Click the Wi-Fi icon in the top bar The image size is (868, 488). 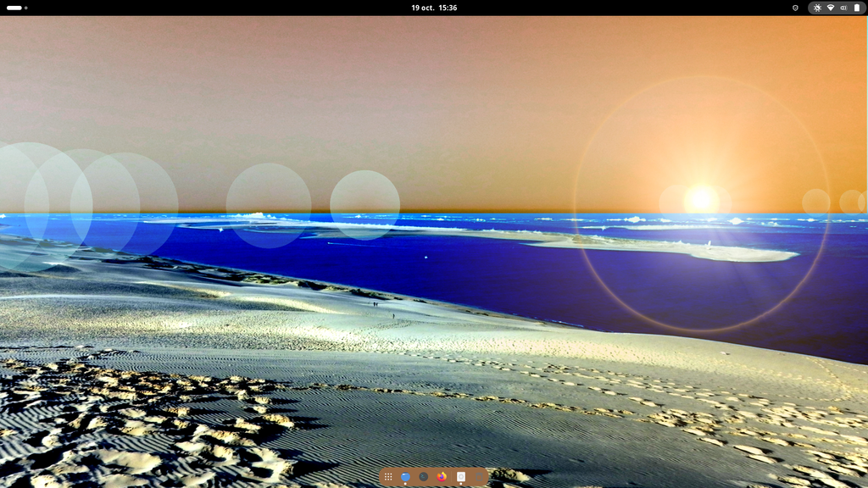coord(831,8)
